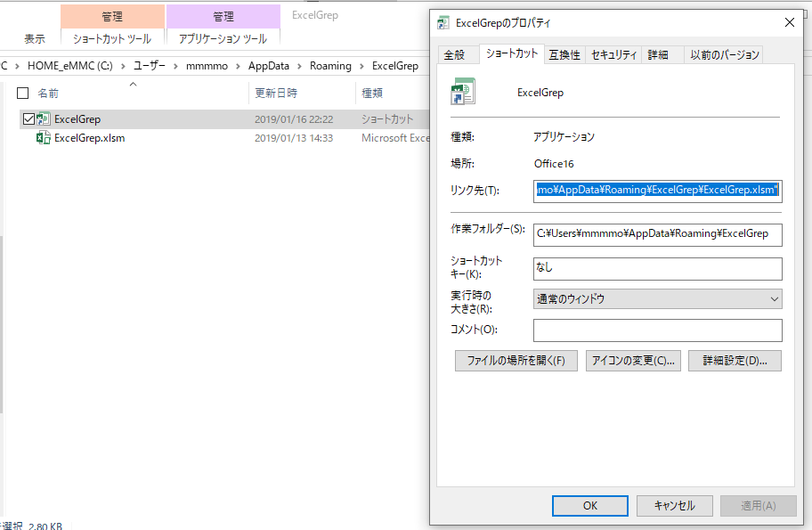Viewport: 812px width, 530px height.
Task: Click mmmmo in the address bar
Action: [207, 66]
